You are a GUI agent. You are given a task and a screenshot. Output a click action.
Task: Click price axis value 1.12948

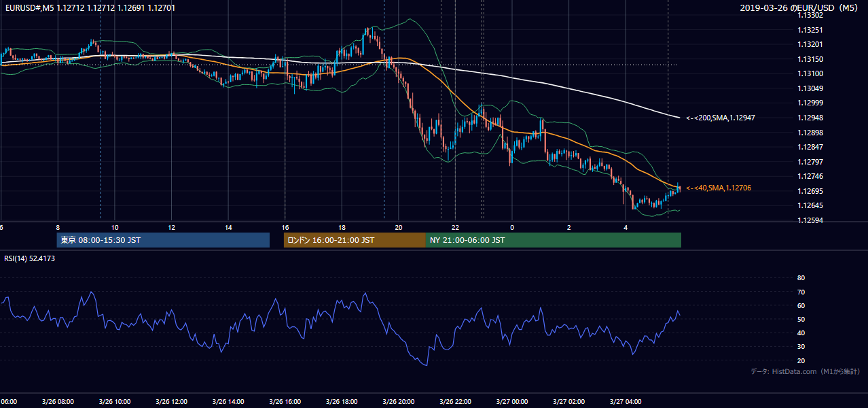810,118
